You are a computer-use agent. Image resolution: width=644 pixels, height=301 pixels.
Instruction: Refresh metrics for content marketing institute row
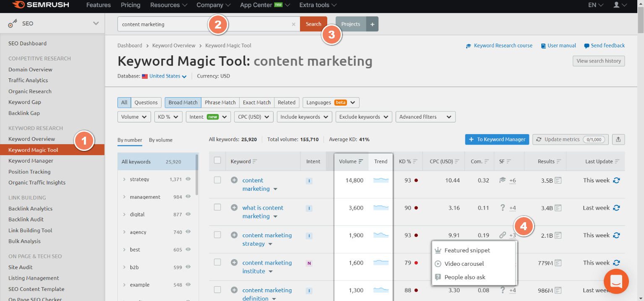click(616, 263)
